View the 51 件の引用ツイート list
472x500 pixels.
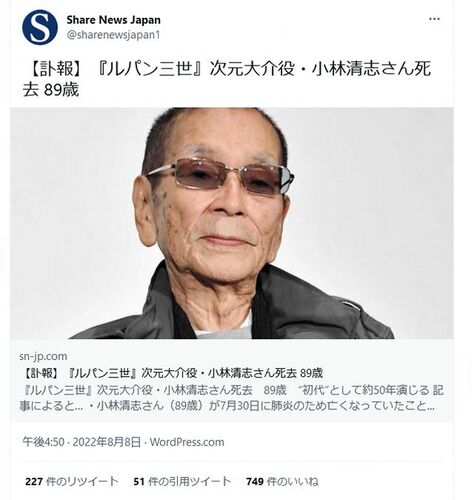tap(182, 481)
